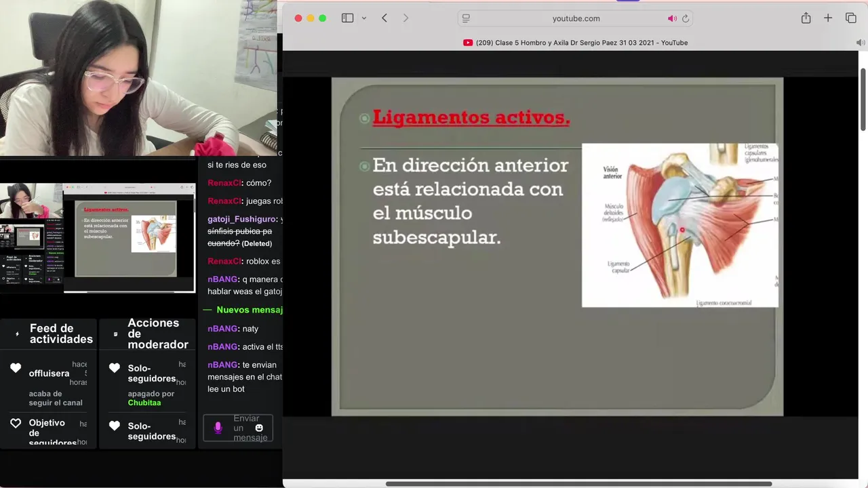Click the youtube.com address field
This screenshot has width=868, height=488.
(576, 18)
